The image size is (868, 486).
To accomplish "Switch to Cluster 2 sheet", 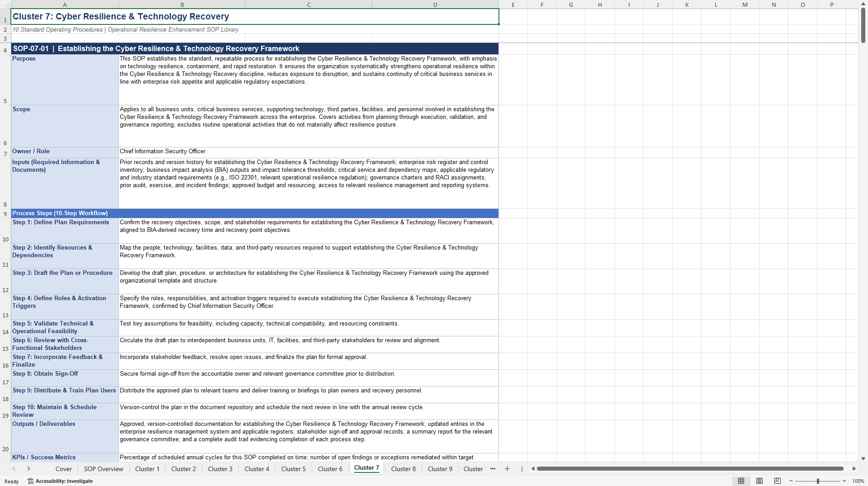I will coord(184,469).
